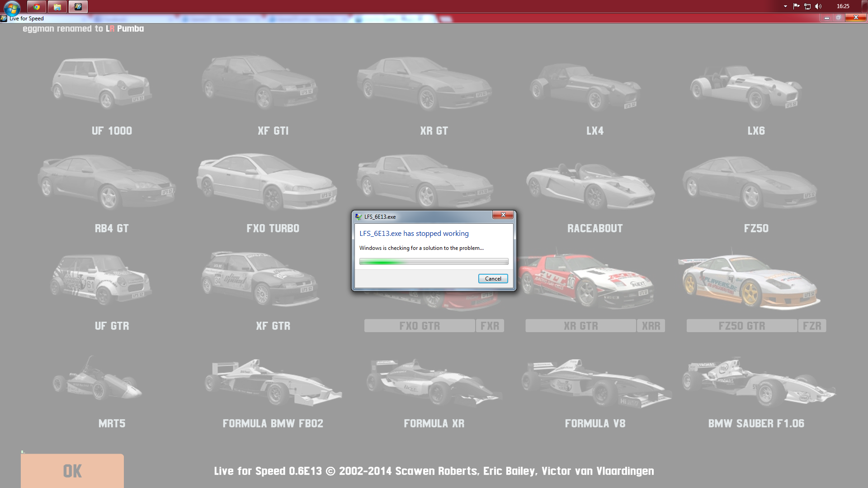This screenshot has width=868, height=488.
Task: Toggle the XRR car class button
Action: 651,326
